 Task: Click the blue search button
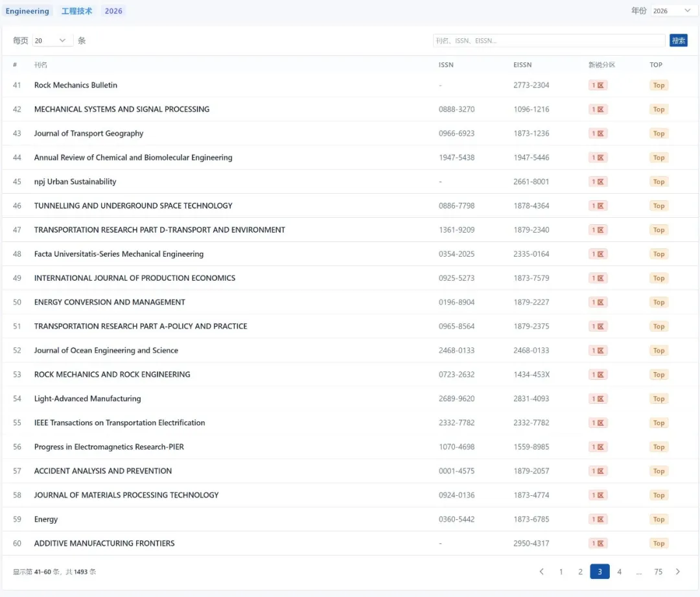(x=678, y=41)
